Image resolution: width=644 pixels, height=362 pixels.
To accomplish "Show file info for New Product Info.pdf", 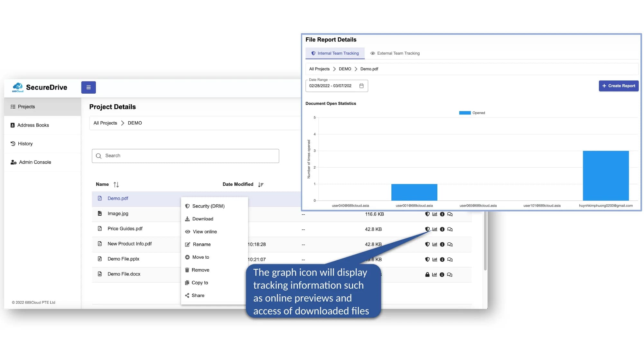I will pos(442,244).
